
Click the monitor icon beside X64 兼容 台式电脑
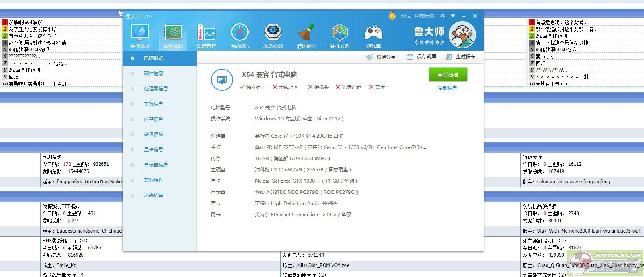pos(222,80)
